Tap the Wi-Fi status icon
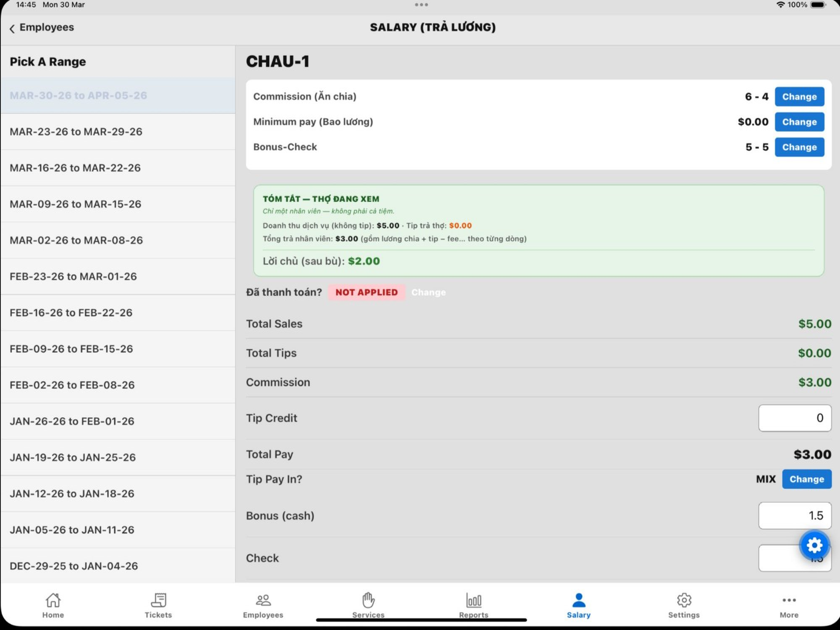 780,5
